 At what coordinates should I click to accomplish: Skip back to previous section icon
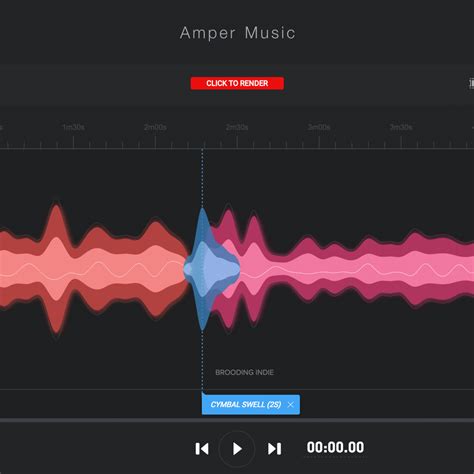[x=202, y=449]
